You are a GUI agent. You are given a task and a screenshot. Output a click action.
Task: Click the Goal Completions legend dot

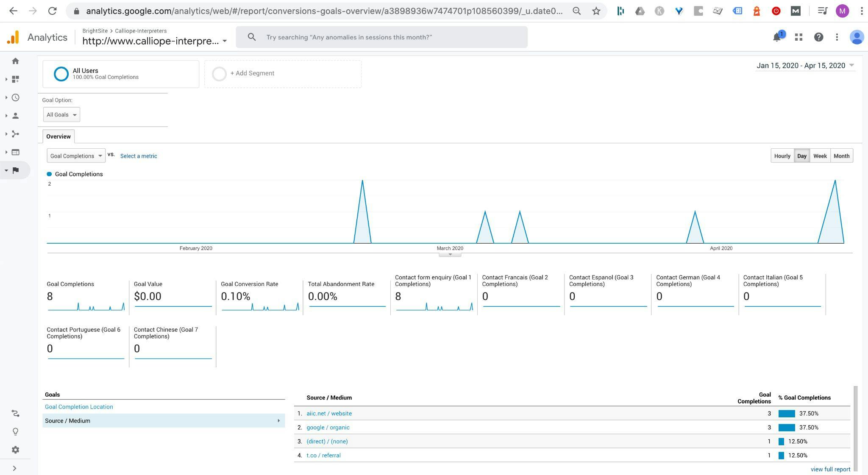[x=49, y=174]
